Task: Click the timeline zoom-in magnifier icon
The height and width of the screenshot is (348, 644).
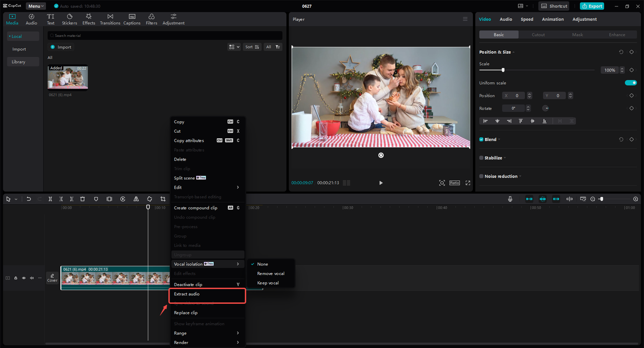Action: click(x=635, y=199)
